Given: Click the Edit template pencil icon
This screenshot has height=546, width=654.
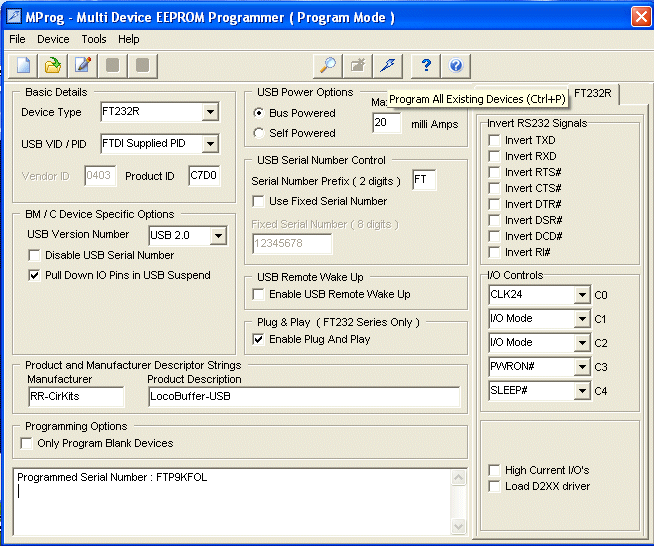Looking at the screenshot, I should click(x=83, y=66).
